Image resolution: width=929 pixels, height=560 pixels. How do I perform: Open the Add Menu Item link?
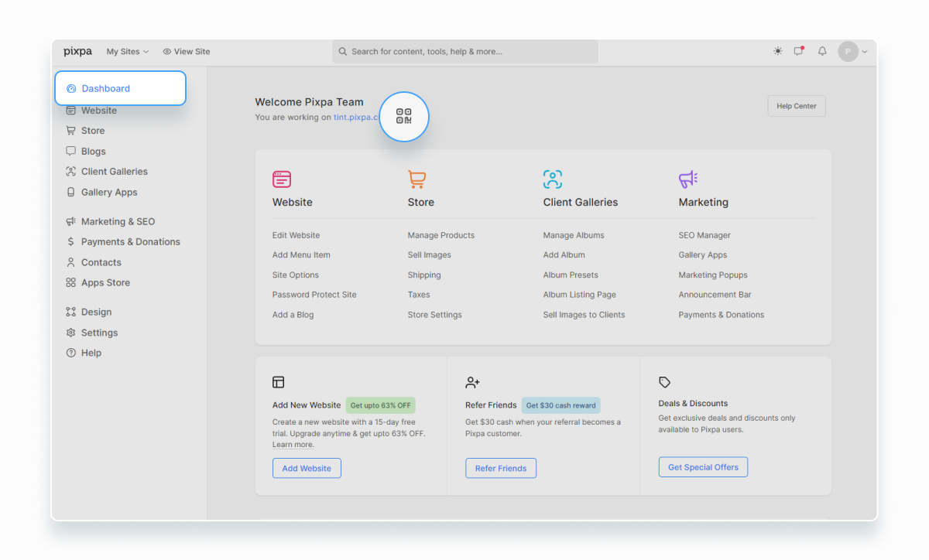click(x=301, y=255)
